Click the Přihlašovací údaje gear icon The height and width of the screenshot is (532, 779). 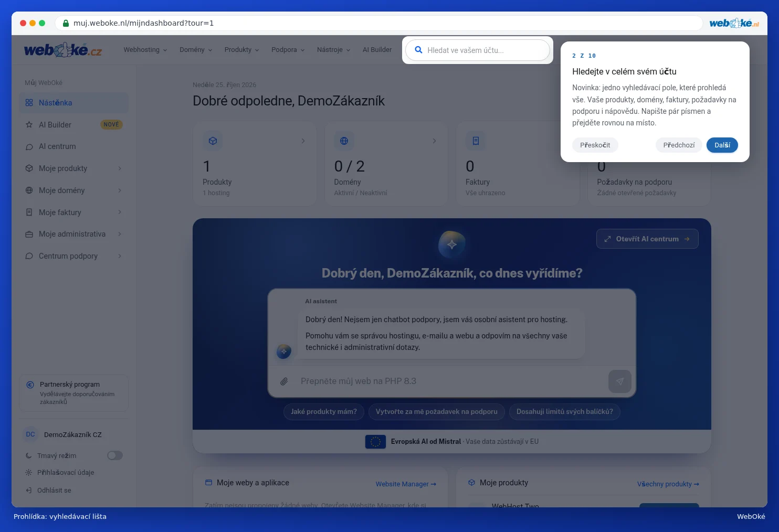pos(29,473)
